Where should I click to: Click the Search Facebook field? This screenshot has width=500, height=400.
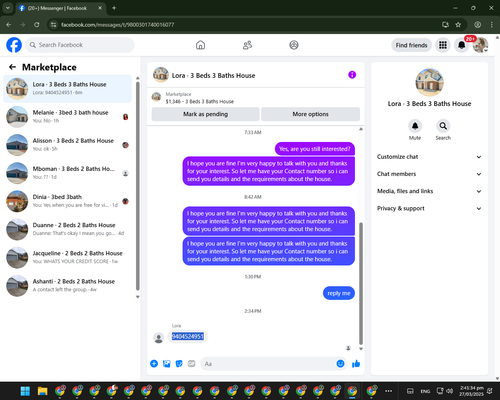80,45
